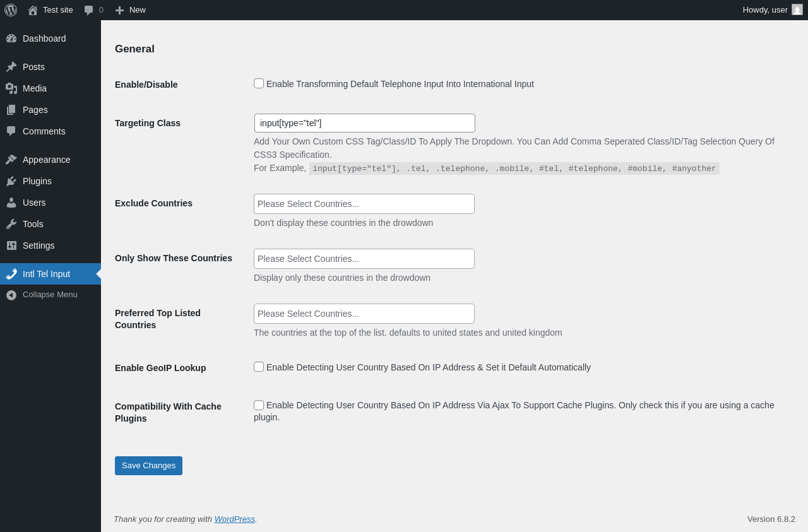Screen dimensions: 808x532
Task: Open the Media menu label
Action: (35, 88)
